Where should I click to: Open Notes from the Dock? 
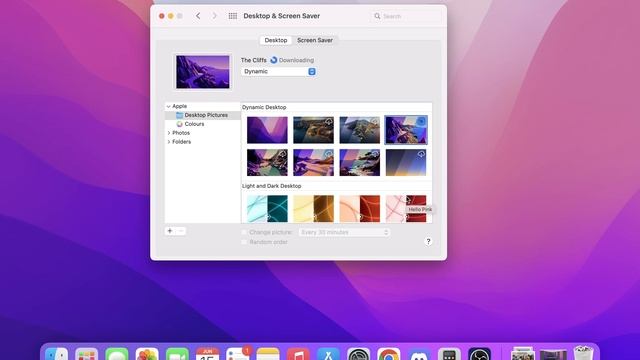268,354
